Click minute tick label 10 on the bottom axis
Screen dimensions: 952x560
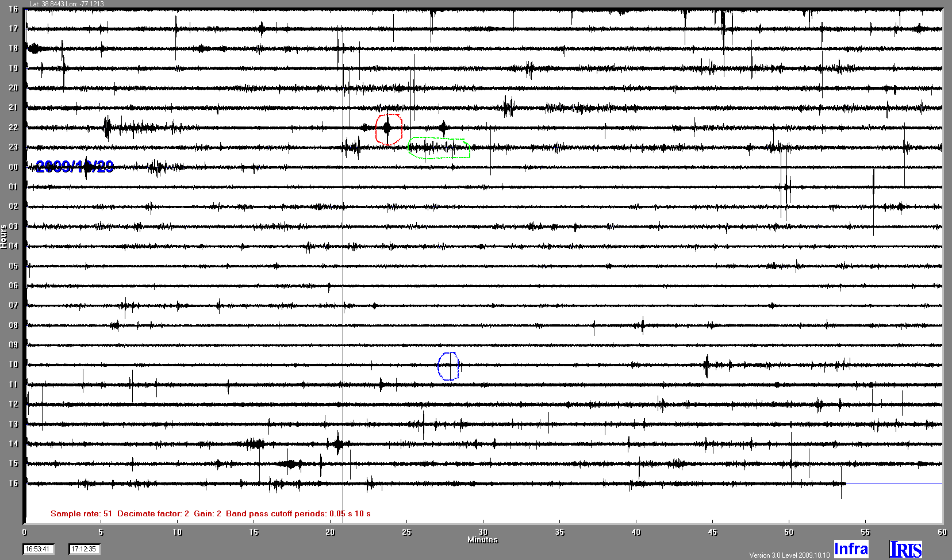click(177, 532)
